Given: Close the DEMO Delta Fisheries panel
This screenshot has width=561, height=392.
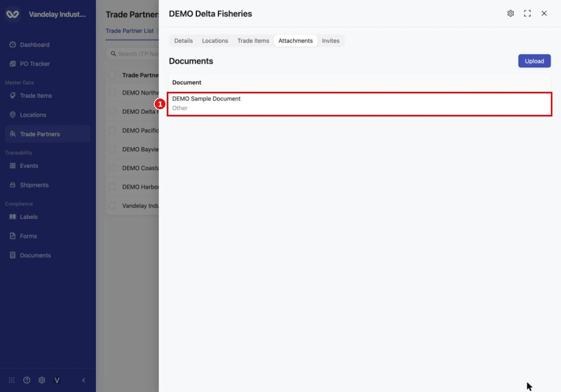Looking at the screenshot, I should click(544, 13).
